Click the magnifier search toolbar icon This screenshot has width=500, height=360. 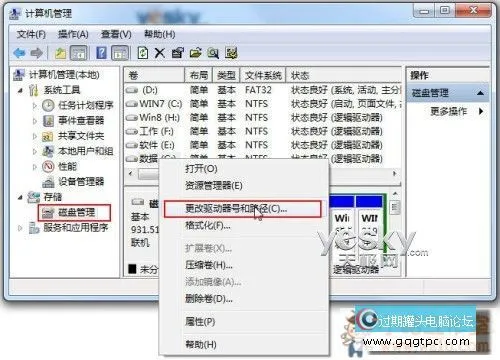coord(213,53)
